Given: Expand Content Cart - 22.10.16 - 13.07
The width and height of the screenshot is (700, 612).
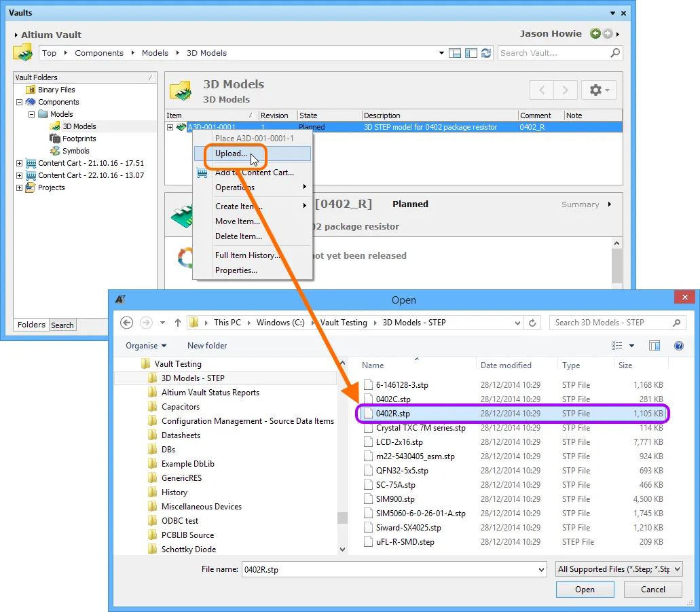Looking at the screenshot, I should point(19,175).
